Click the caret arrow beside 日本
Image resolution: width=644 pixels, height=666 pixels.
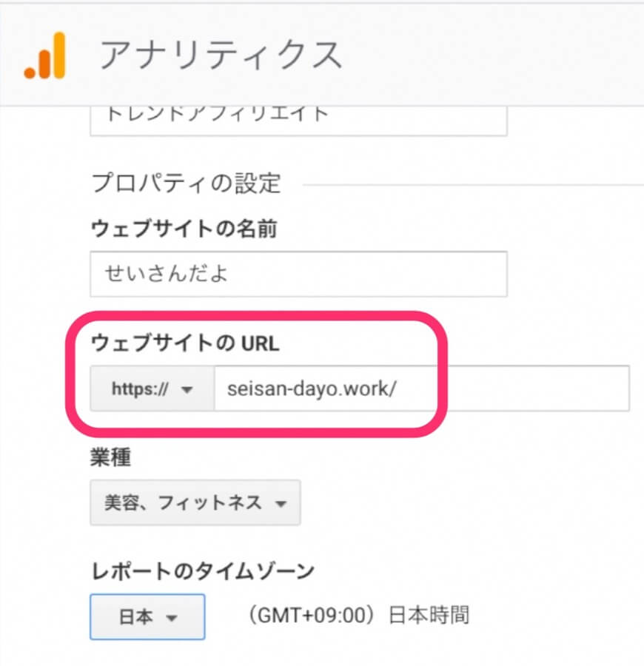pos(172,617)
